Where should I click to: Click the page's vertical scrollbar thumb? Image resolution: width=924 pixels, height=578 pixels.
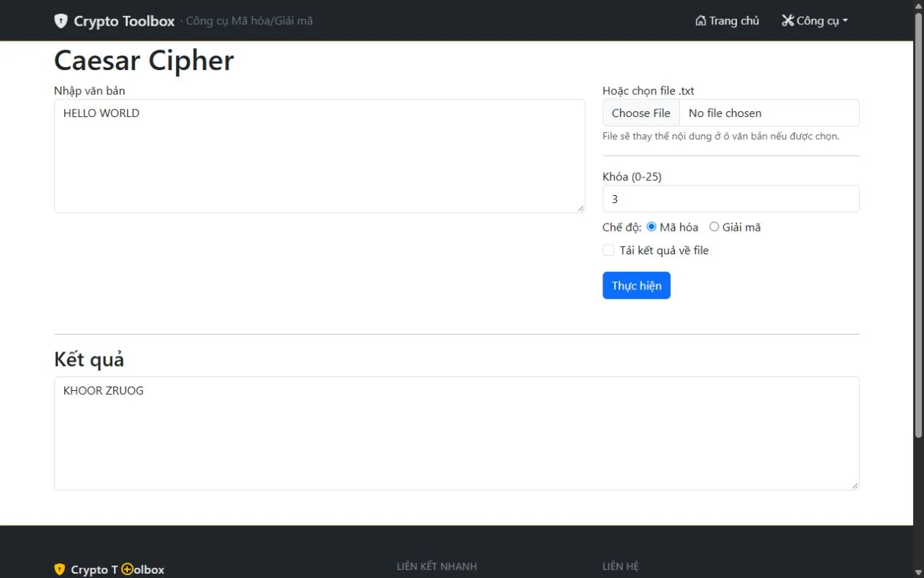(x=919, y=225)
